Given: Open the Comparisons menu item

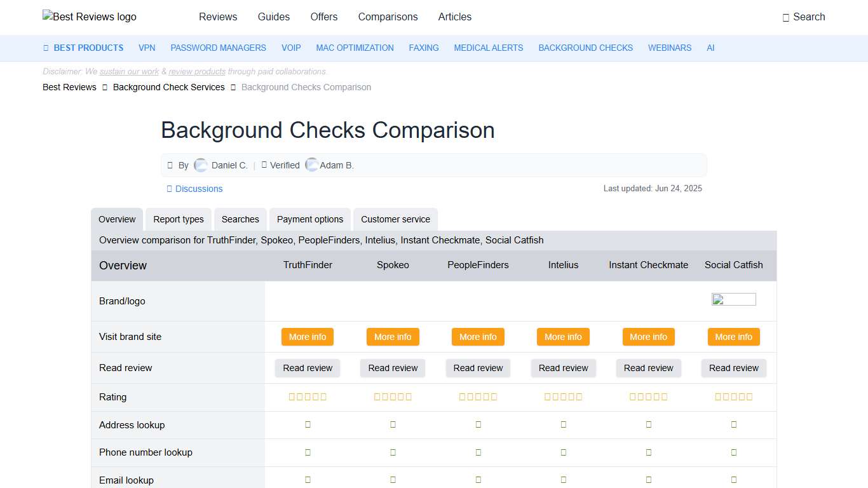Looking at the screenshot, I should [x=388, y=17].
